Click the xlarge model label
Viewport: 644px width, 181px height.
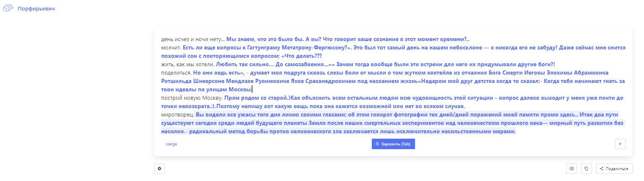pos(171,144)
